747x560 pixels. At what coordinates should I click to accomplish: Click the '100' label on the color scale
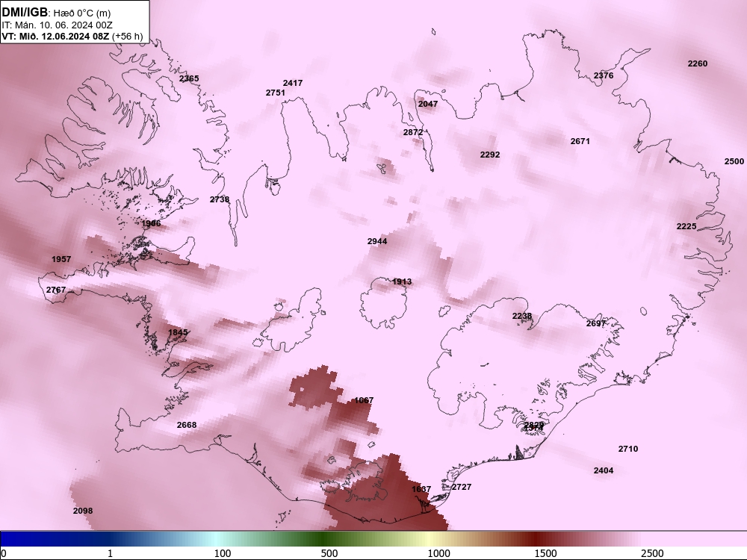coord(223,553)
